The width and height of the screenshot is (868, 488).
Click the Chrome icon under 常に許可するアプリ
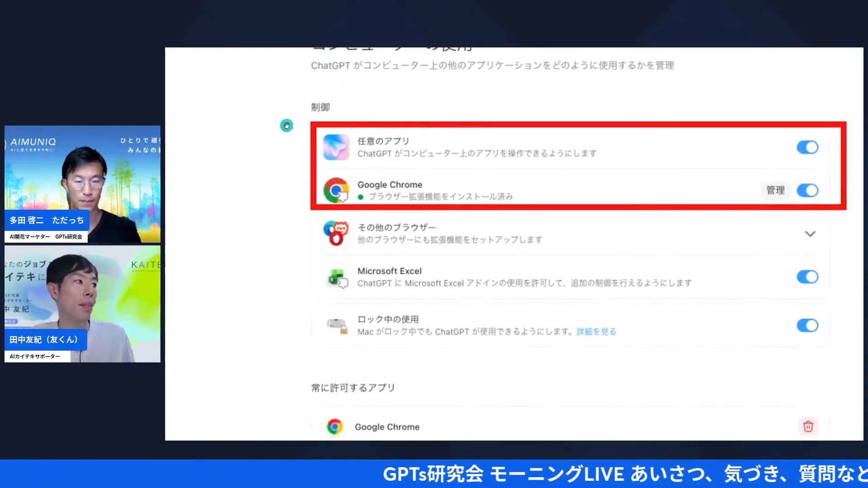pos(335,427)
